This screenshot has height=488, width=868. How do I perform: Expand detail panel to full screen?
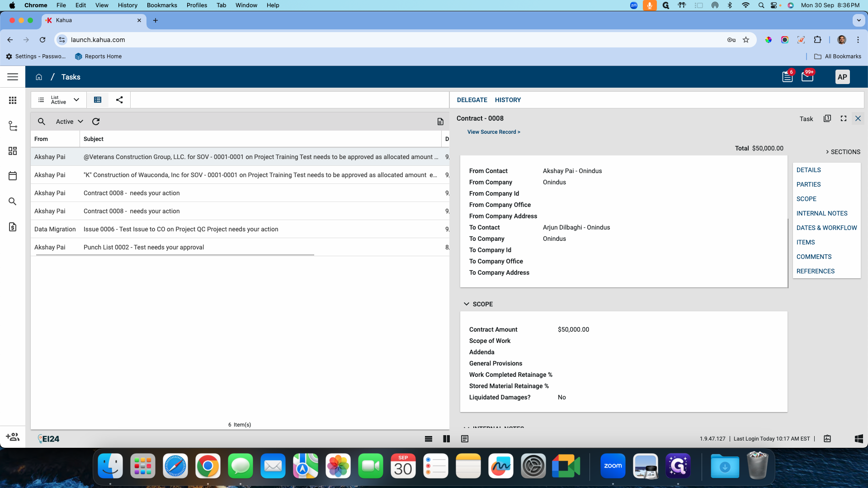(843, 118)
